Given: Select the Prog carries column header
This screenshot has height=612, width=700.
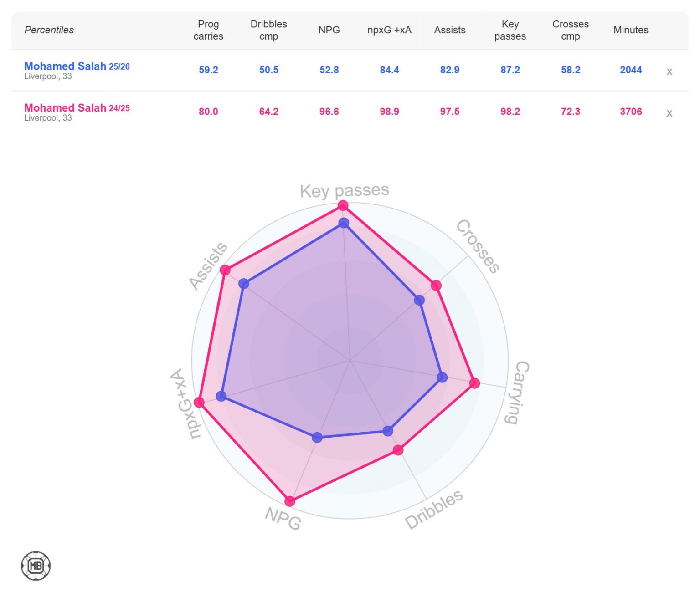Looking at the screenshot, I should (208, 30).
